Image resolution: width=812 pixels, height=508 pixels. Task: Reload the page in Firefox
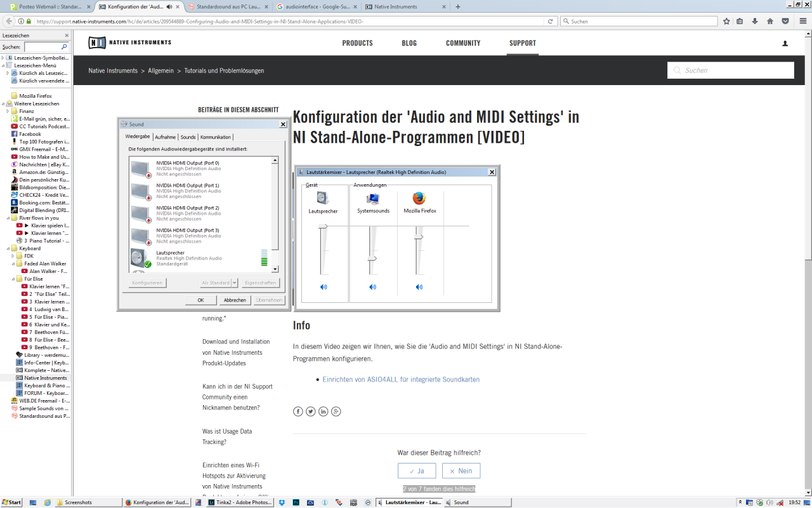[x=551, y=21]
